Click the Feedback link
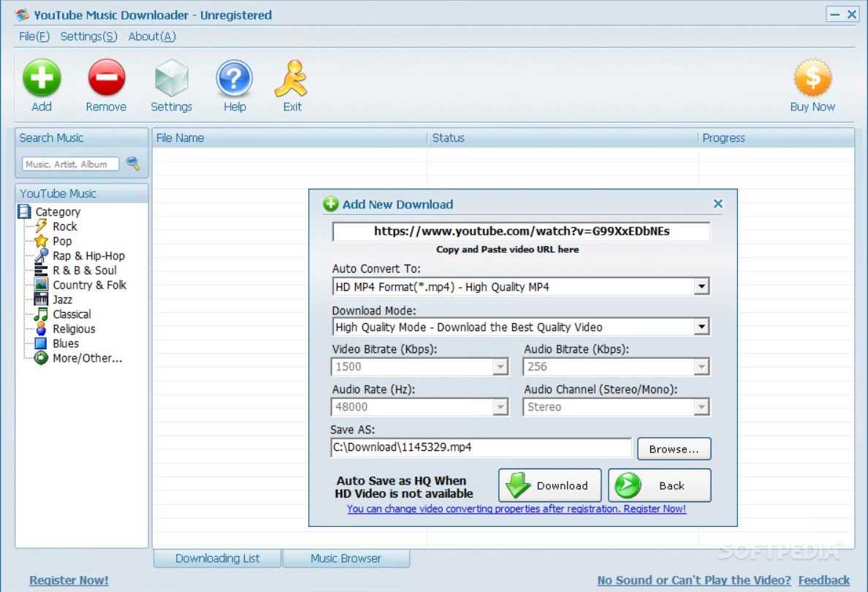The width and height of the screenshot is (868, 592). click(x=823, y=580)
